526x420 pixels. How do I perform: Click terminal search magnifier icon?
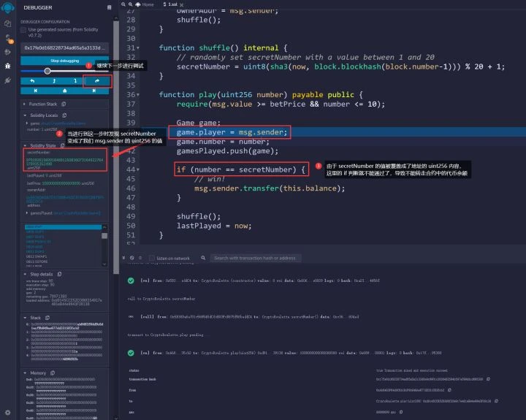[x=203, y=258]
